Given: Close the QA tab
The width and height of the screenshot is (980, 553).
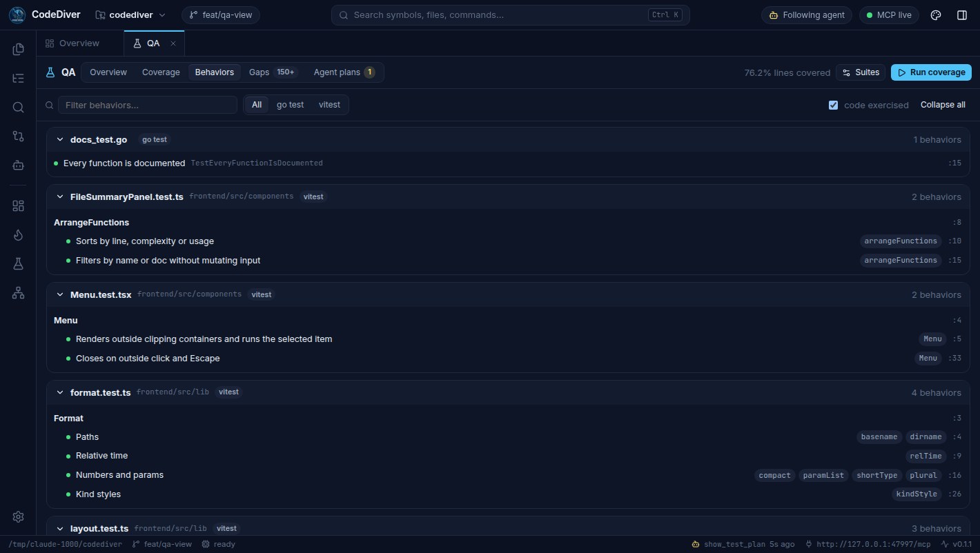Looking at the screenshot, I should pyautogui.click(x=173, y=43).
